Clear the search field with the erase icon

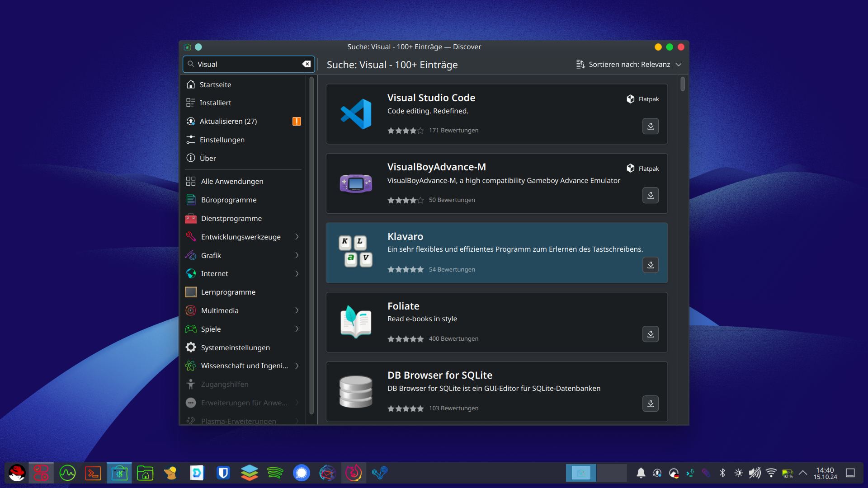(306, 64)
